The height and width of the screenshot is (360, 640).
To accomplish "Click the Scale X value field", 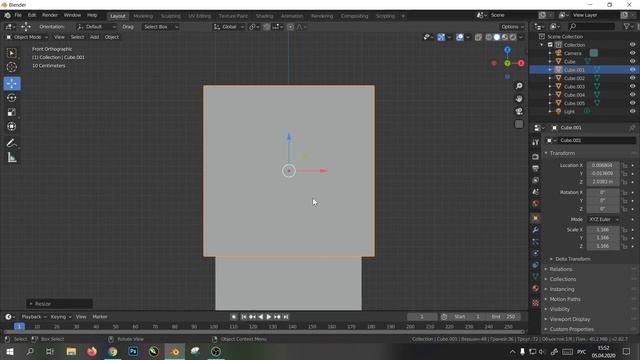I will [603, 230].
